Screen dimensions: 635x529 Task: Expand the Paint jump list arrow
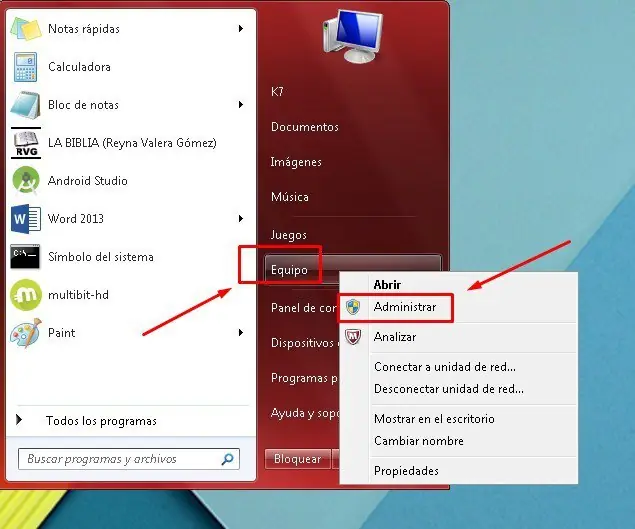click(241, 333)
